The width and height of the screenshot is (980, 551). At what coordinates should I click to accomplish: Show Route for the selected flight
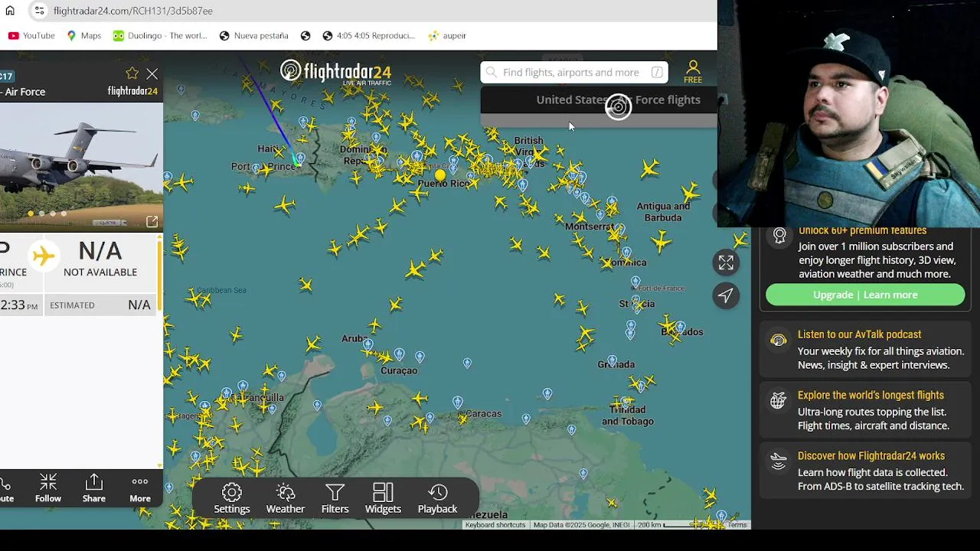click(x=6, y=488)
